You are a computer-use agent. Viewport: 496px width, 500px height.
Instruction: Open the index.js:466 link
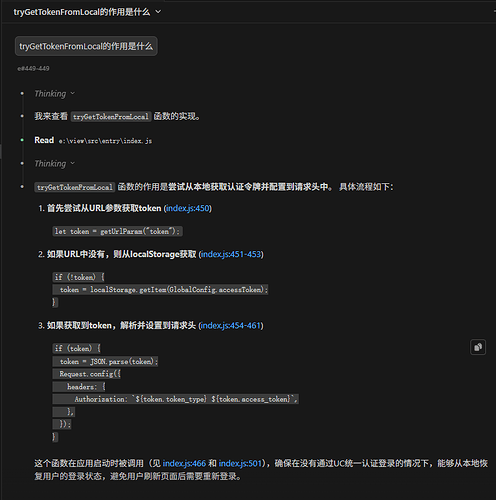tap(184, 463)
